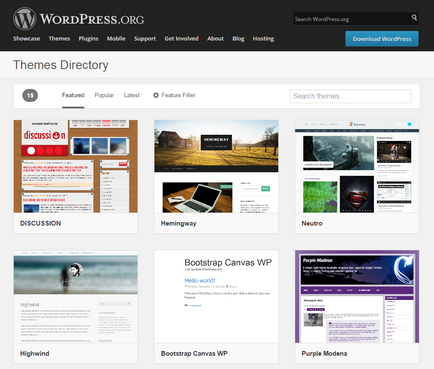Viewport: 434px width, 369px height.
Task: Select the Featured tab
Action: pyautogui.click(x=73, y=95)
